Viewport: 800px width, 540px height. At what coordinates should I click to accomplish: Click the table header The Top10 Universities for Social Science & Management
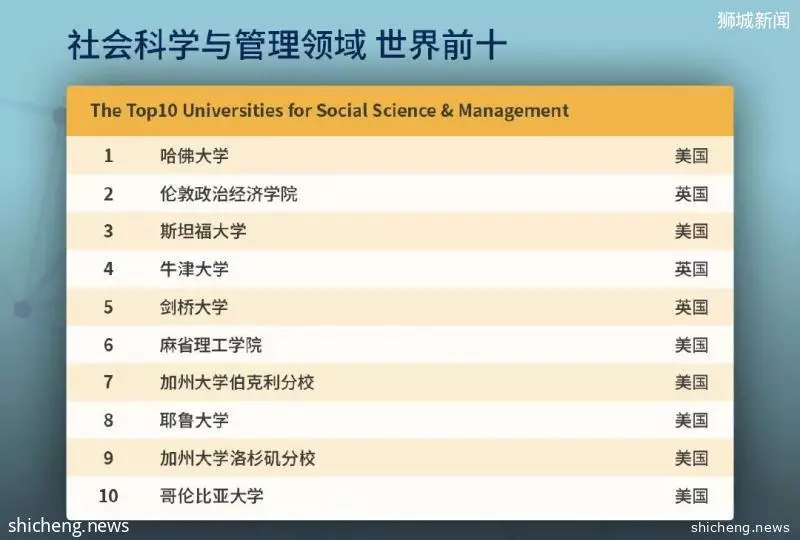pyautogui.click(x=330, y=111)
